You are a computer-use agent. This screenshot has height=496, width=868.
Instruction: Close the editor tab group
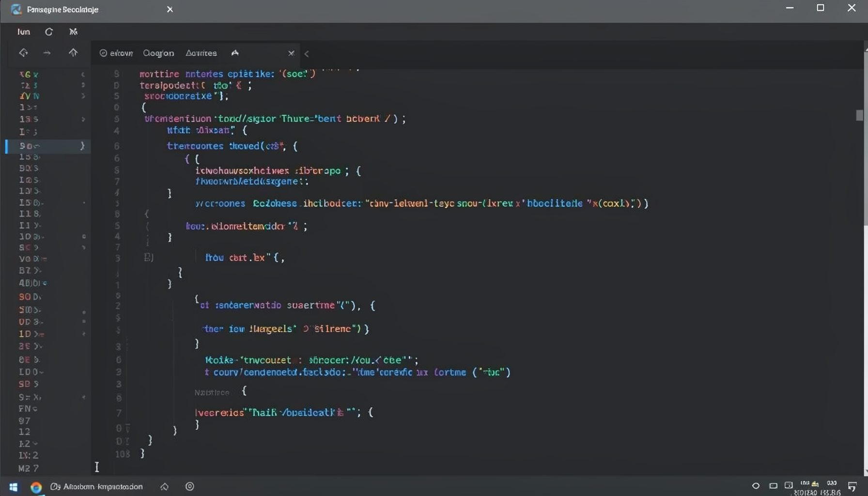click(291, 53)
